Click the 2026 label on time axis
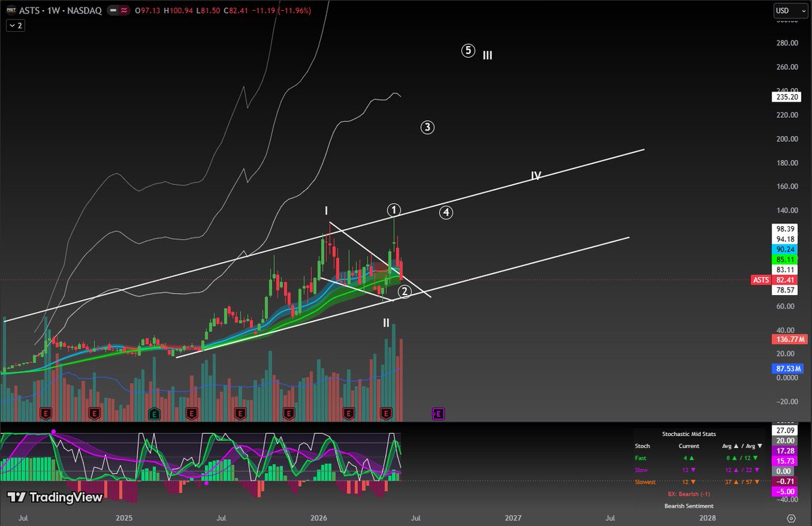The height and width of the screenshot is (526, 812). 318,518
